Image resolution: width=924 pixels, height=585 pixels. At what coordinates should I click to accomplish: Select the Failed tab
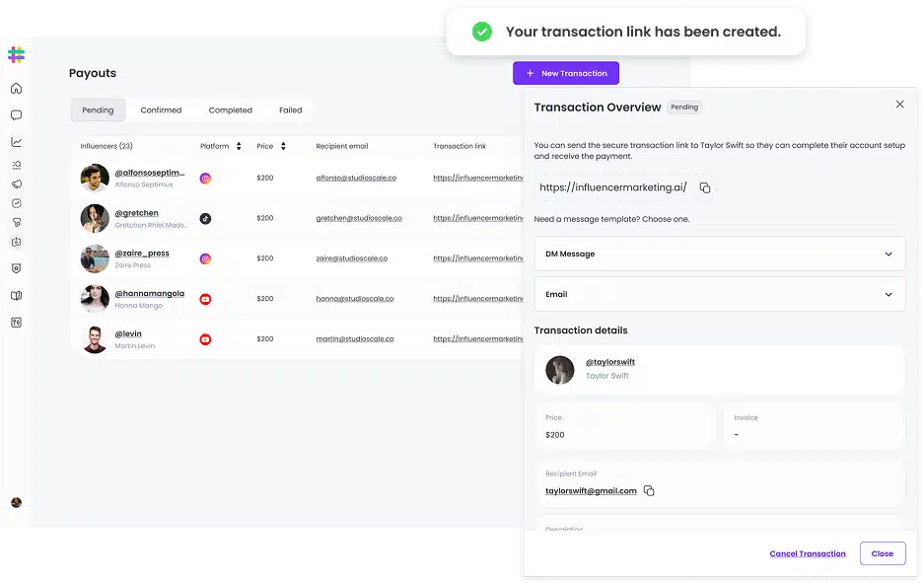tap(290, 110)
